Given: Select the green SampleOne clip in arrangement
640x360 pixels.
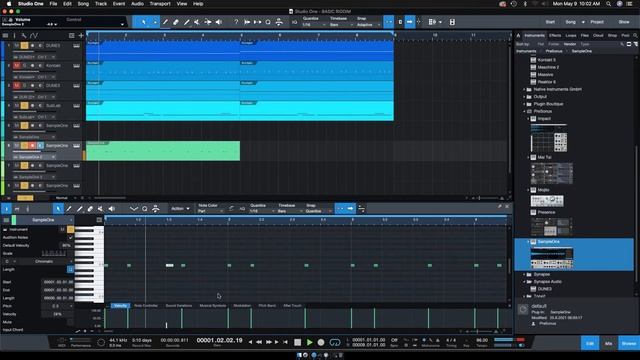Looking at the screenshot, I should 163,151.
